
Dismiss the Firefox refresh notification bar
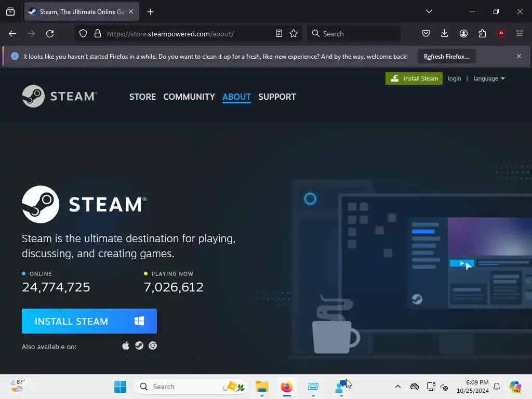click(x=519, y=56)
